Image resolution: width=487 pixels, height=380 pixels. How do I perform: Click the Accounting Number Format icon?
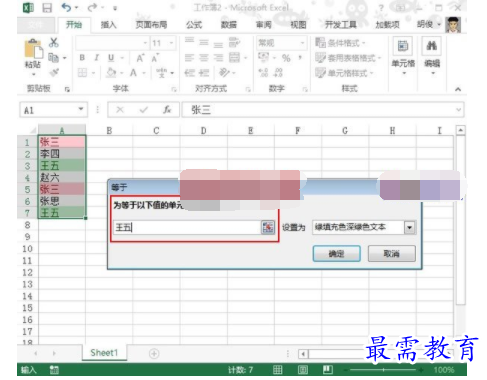pyautogui.click(x=263, y=58)
